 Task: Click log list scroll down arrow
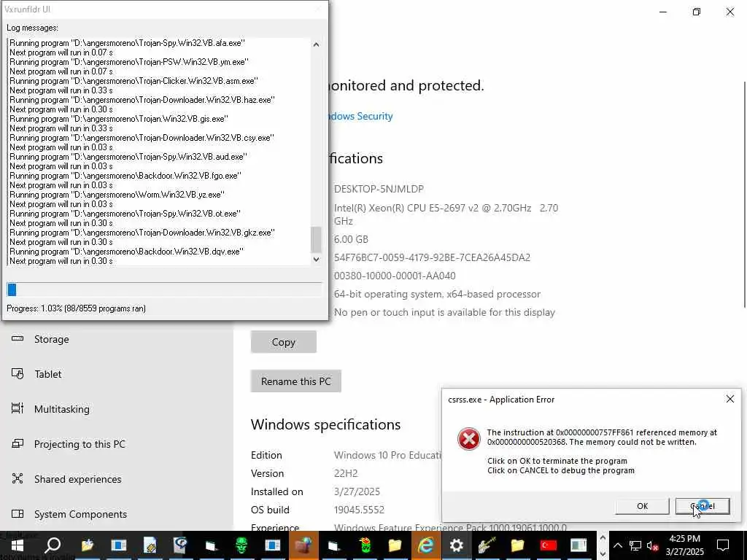pos(316,260)
